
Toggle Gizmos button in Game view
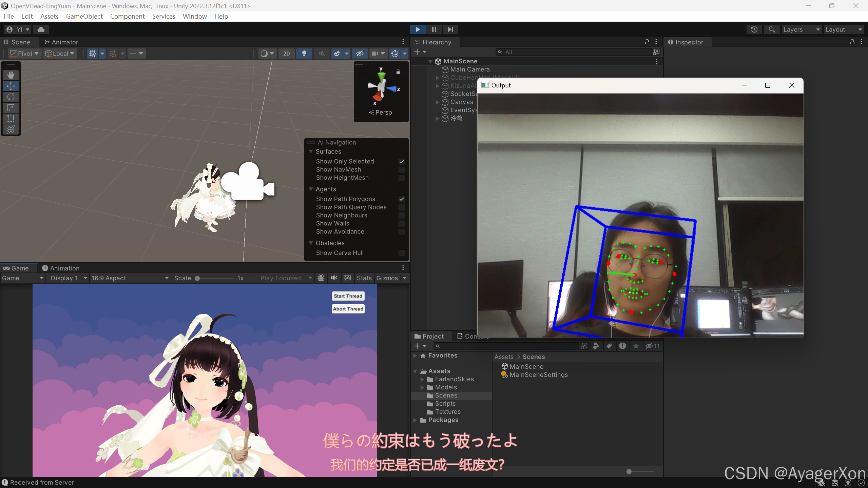point(387,278)
